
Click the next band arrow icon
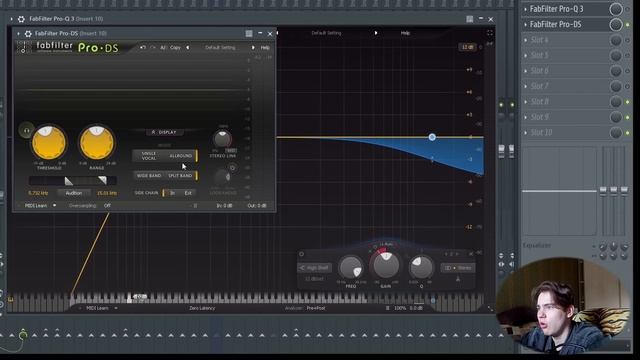click(457, 254)
